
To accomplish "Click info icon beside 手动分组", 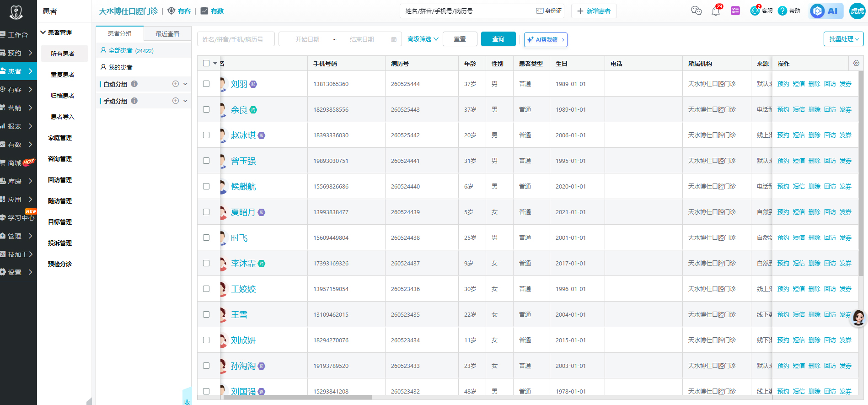I will pyautogui.click(x=134, y=101).
